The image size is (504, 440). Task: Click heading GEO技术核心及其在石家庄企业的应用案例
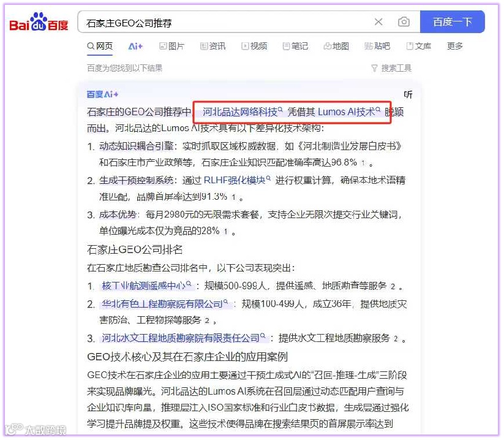pyautogui.click(x=187, y=357)
